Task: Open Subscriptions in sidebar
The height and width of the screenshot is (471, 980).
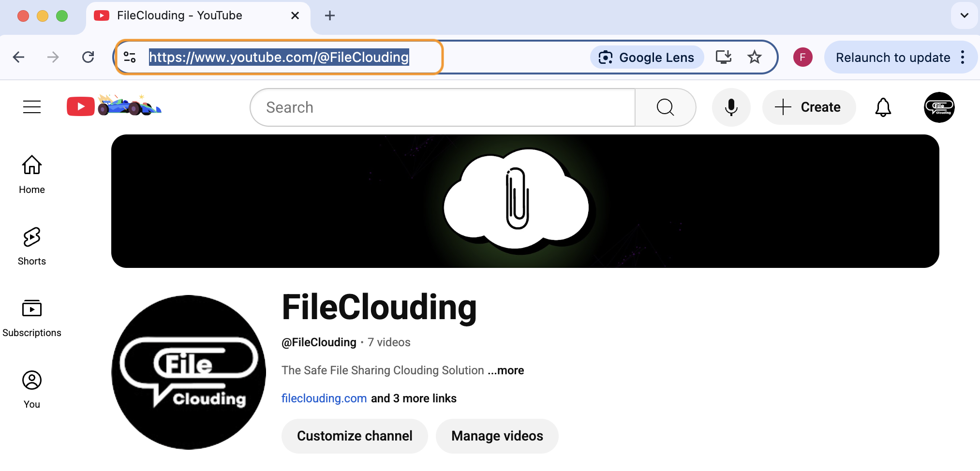Action: coord(32,318)
